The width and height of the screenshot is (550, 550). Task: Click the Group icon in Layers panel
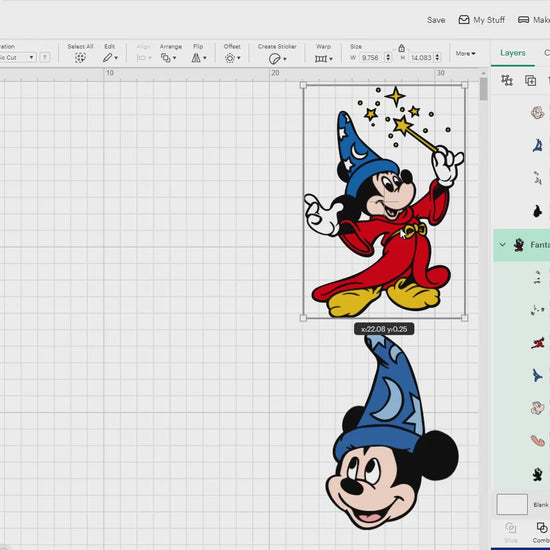click(x=507, y=81)
